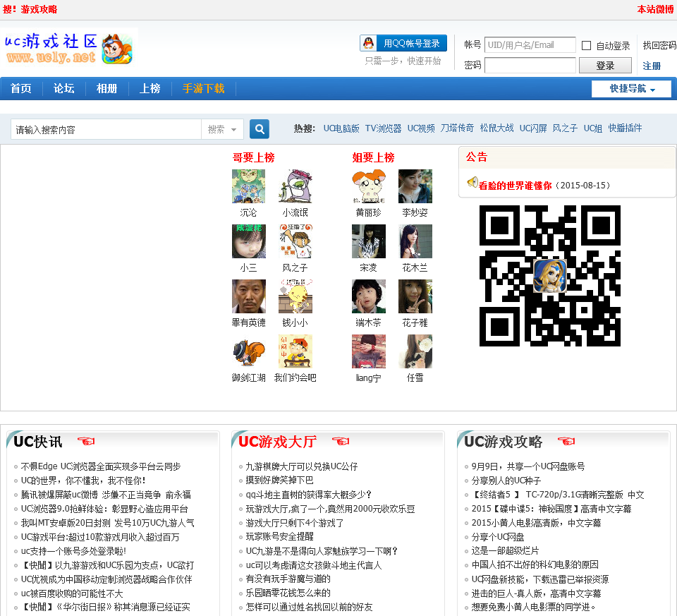Open avatar of user 宋凌
The height and width of the screenshot is (616, 677).
pyautogui.click(x=369, y=241)
